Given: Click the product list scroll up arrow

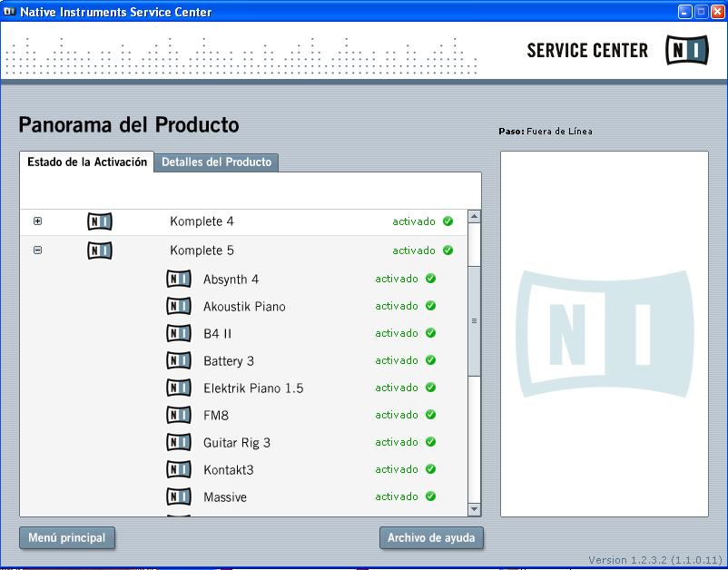Looking at the screenshot, I should (474, 216).
